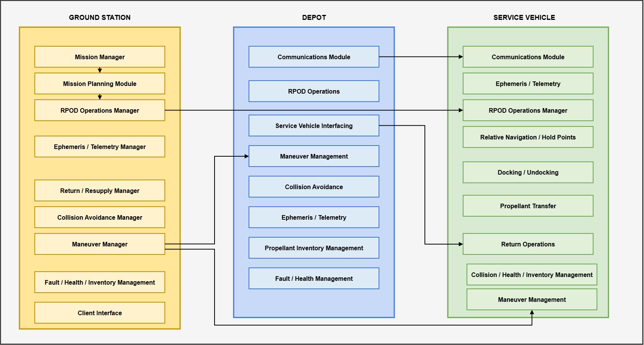Select the Service Vehicle Interfacing block
The height and width of the screenshot is (345, 644).
(314, 126)
